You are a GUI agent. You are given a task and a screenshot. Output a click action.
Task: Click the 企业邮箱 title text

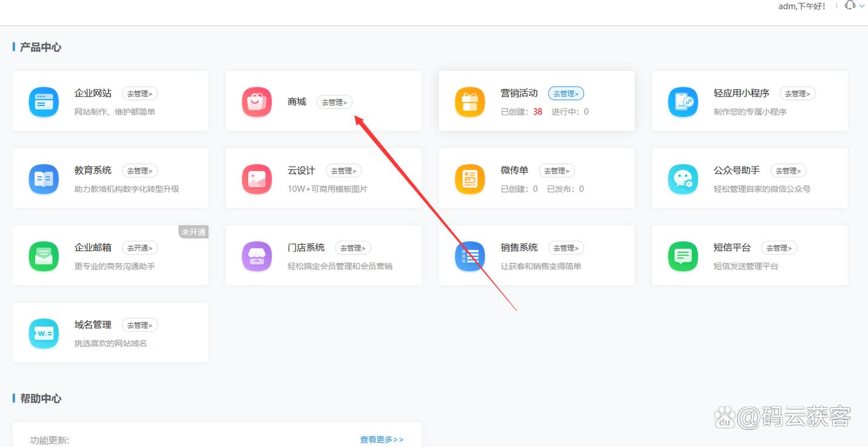click(93, 247)
